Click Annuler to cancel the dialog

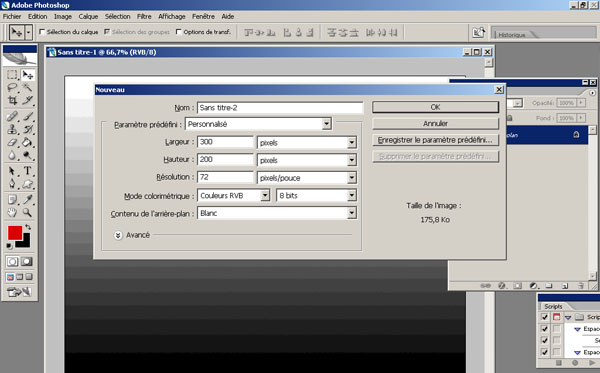coord(435,124)
